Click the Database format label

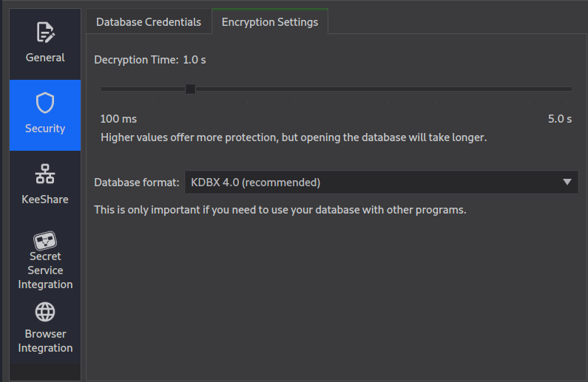137,183
